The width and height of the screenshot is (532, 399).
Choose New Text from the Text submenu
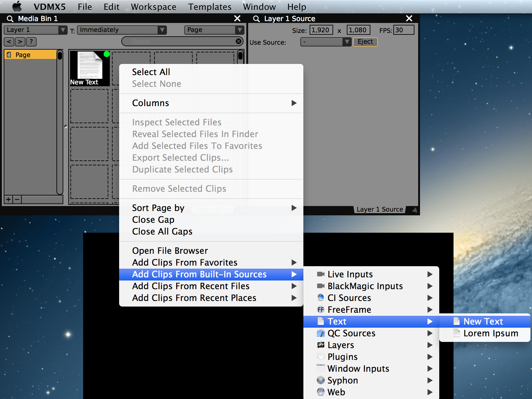[485, 321]
